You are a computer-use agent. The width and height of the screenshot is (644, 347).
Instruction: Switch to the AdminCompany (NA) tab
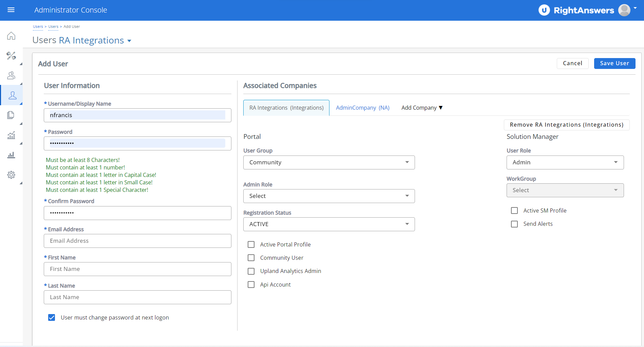362,108
